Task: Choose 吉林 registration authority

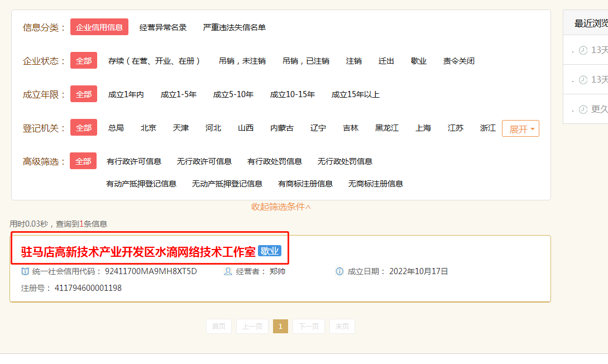Action: pos(351,128)
